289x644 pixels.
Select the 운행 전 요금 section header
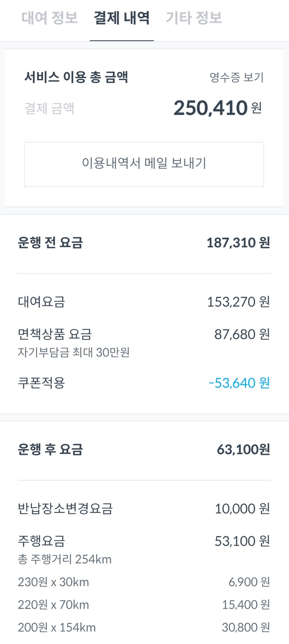50,243
